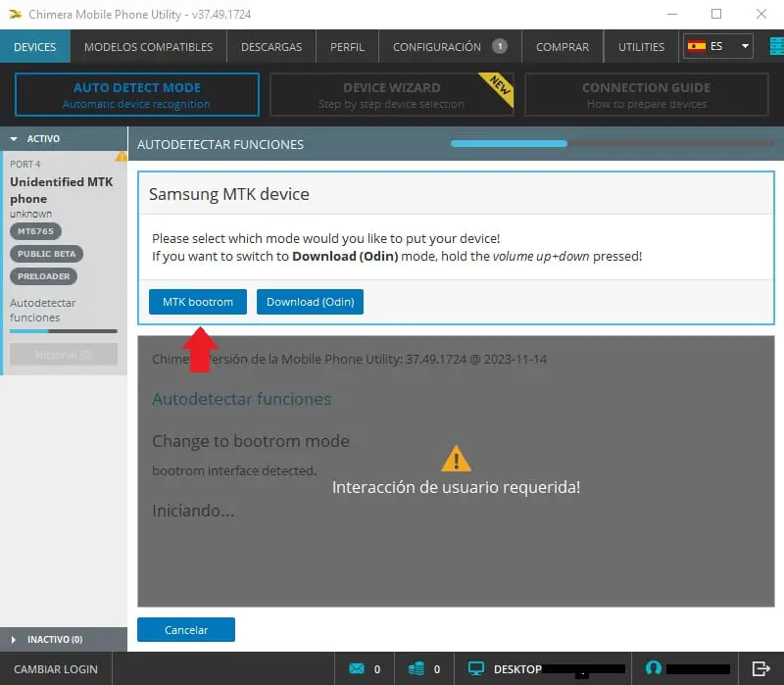
Task: Expand the INACTIVO (0) section
Action: (15, 639)
